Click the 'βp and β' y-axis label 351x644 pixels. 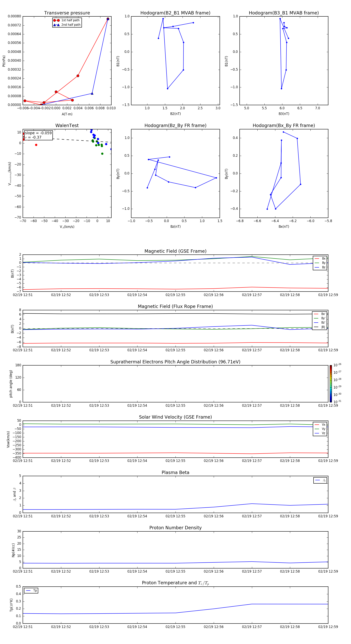click(x=14, y=494)
